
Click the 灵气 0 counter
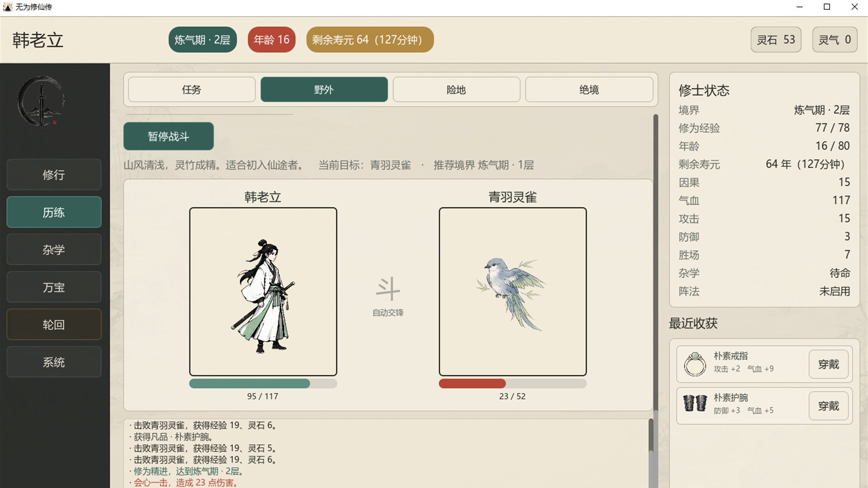tap(835, 40)
